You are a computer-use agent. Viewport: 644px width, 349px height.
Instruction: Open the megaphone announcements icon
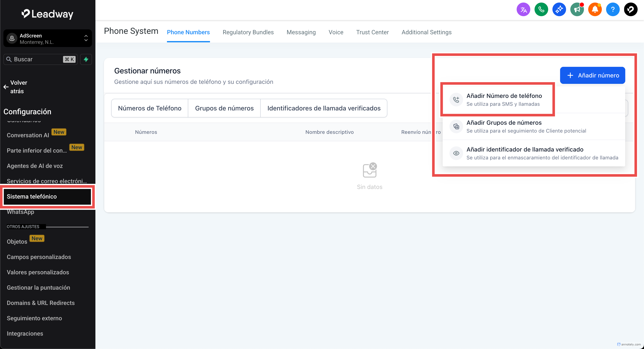577,10
